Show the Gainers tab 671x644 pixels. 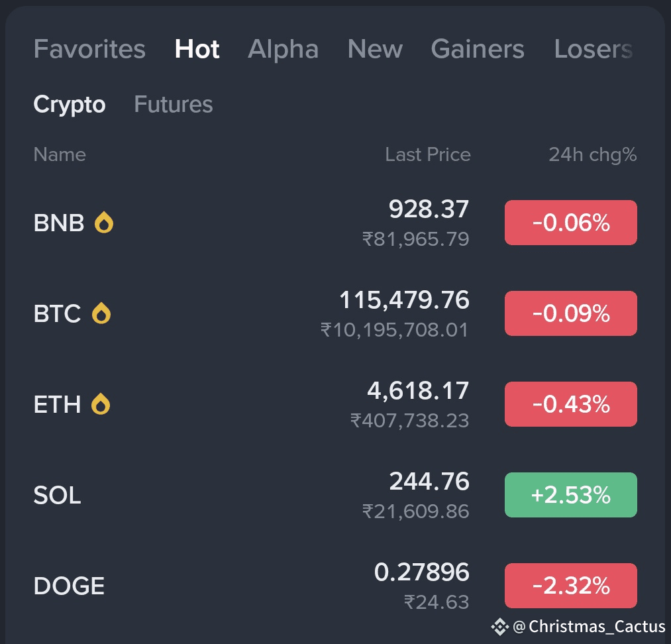click(478, 49)
